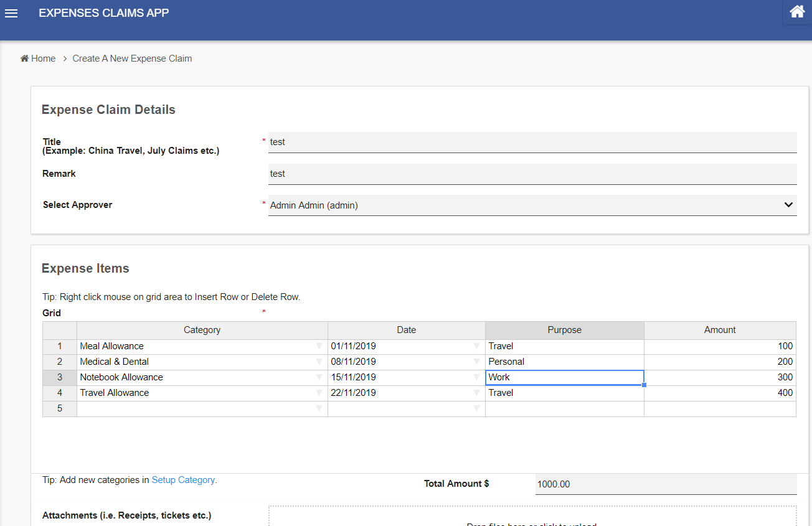Open the Setup Category link

coord(183,480)
